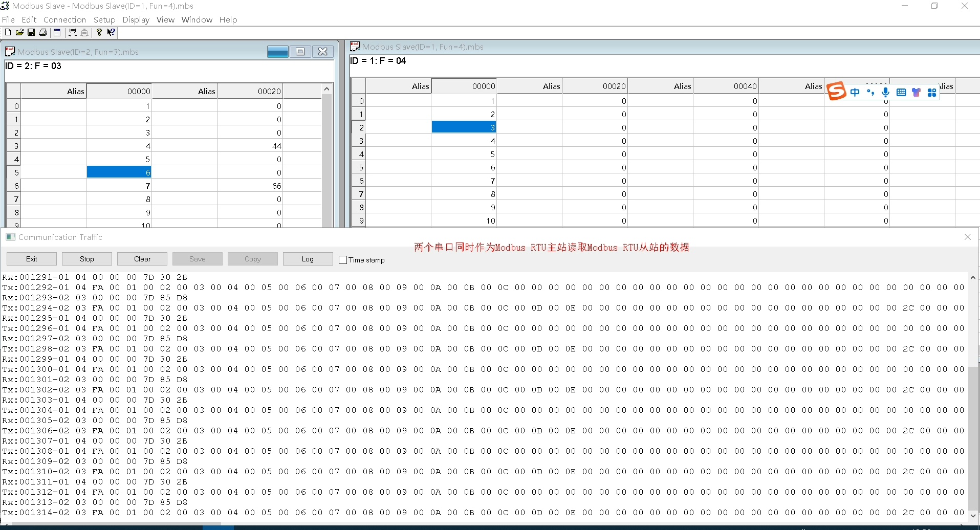The height and width of the screenshot is (530, 980).
Task: Open the Sogou skin shirt icon
Action: click(x=916, y=92)
